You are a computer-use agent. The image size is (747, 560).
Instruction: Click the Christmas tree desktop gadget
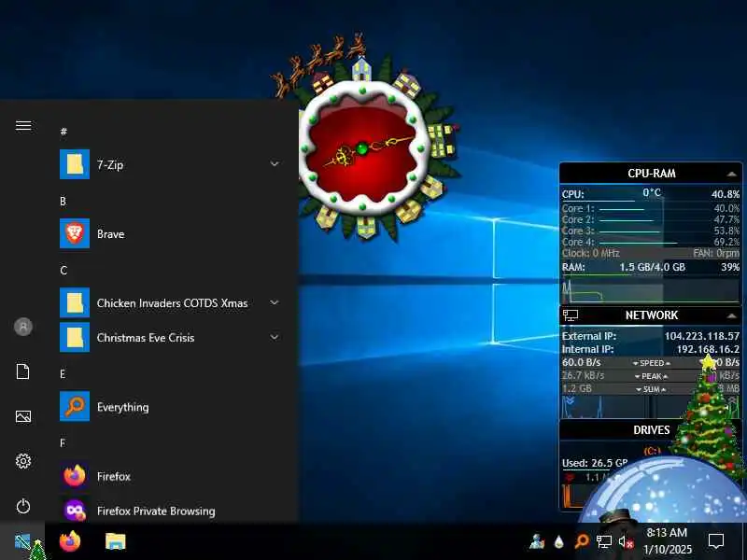coord(707,414)
